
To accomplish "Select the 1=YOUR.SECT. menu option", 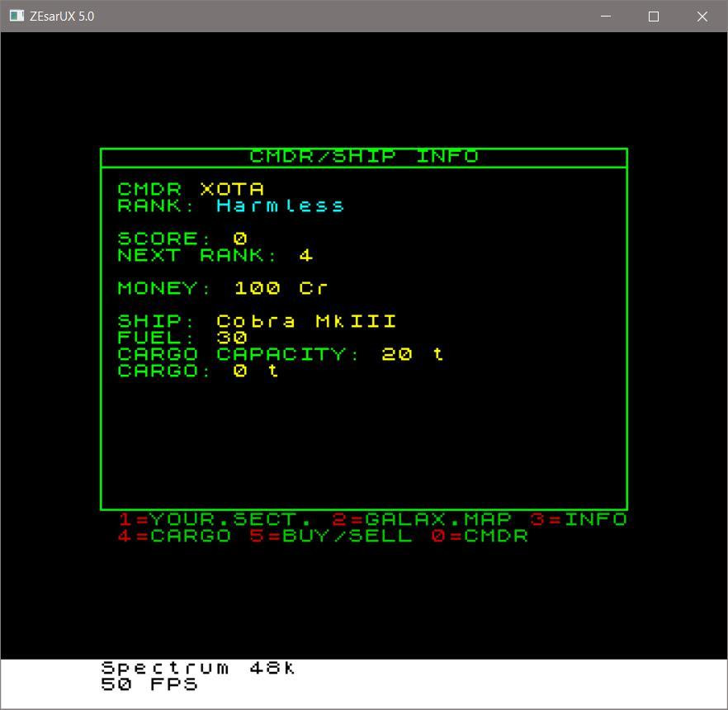I will point(215,519).
